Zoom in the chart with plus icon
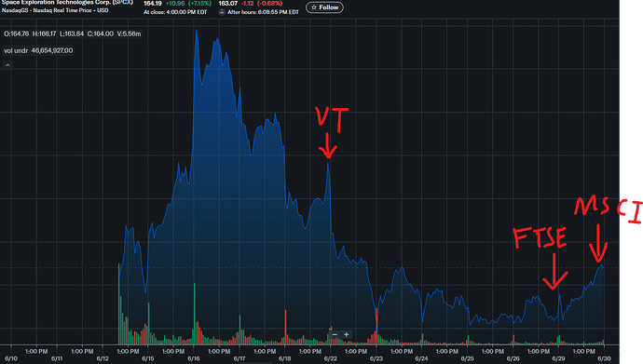This screenshot has width=643, height=364. click(346, 335)
